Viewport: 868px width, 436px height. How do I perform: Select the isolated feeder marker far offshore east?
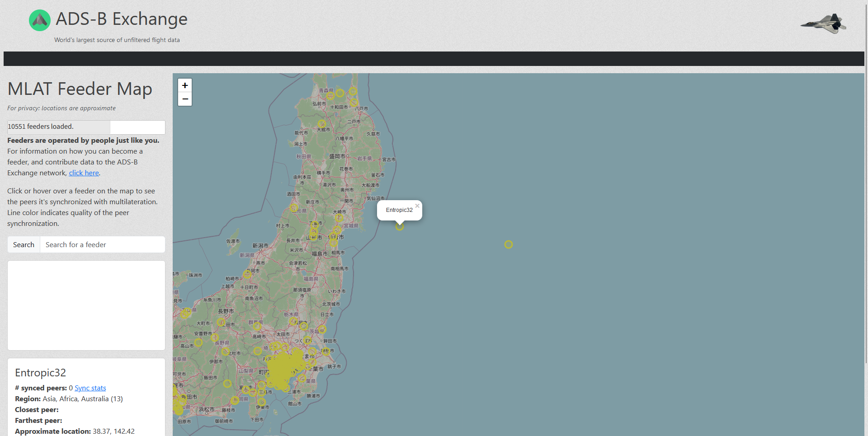pyautogui.click(x=509, y=244)
